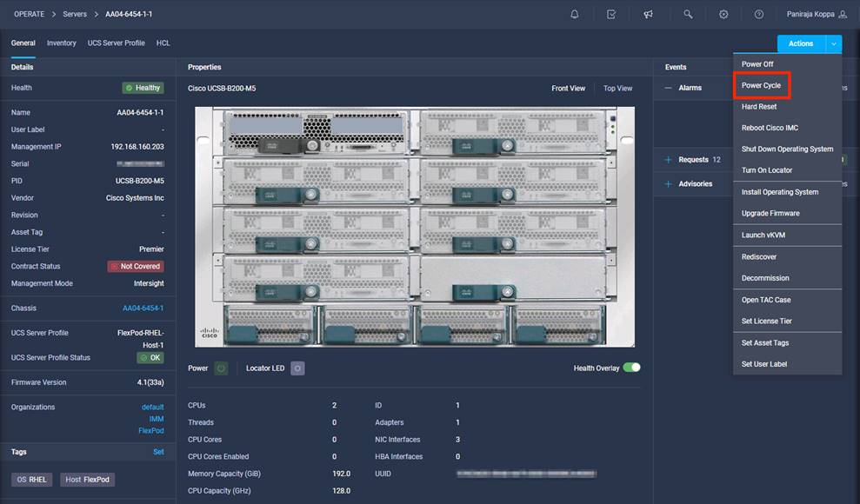Screen dimensions: 860x504
Task: Click the License Tier value Premier
Action: pos(151,249)
